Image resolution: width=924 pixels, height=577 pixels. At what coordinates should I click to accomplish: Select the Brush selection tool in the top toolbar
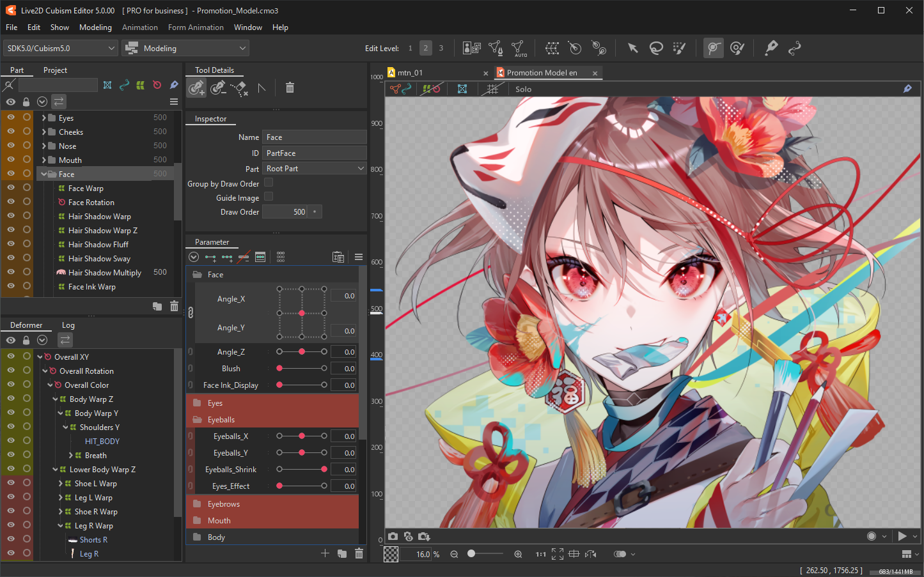(x=679, y=48)
